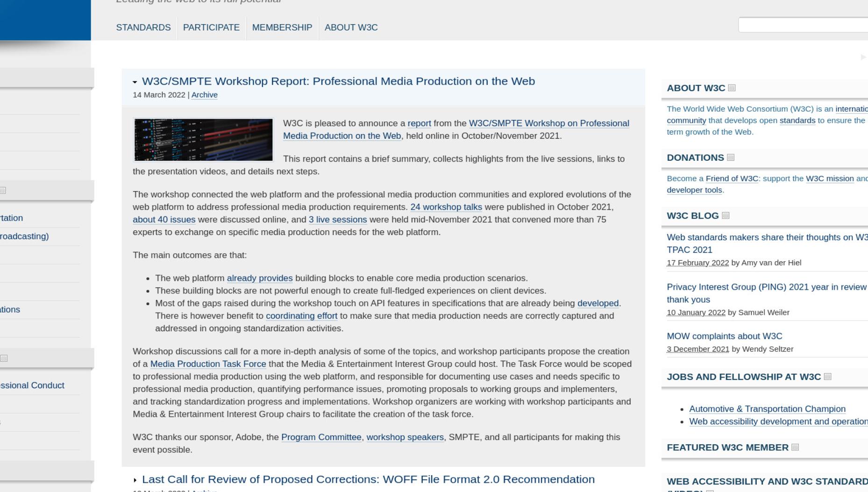Open Automotive & Transportation Champion job link
Screen dimensions: 868x492
coord(767,409)
